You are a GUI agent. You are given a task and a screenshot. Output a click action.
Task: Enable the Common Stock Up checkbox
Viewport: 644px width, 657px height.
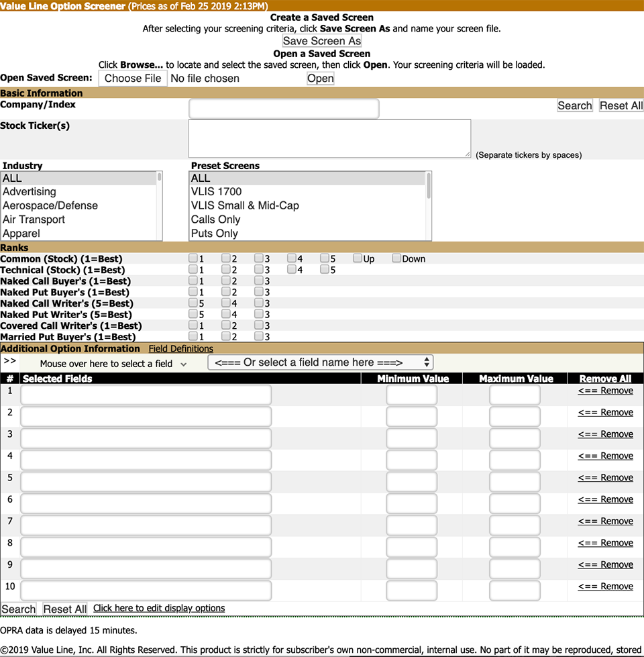pyautogui.click(x=358, y=258)
